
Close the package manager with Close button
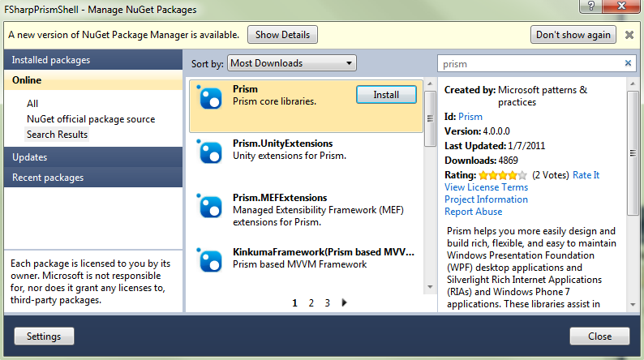[x=599, y=336]
